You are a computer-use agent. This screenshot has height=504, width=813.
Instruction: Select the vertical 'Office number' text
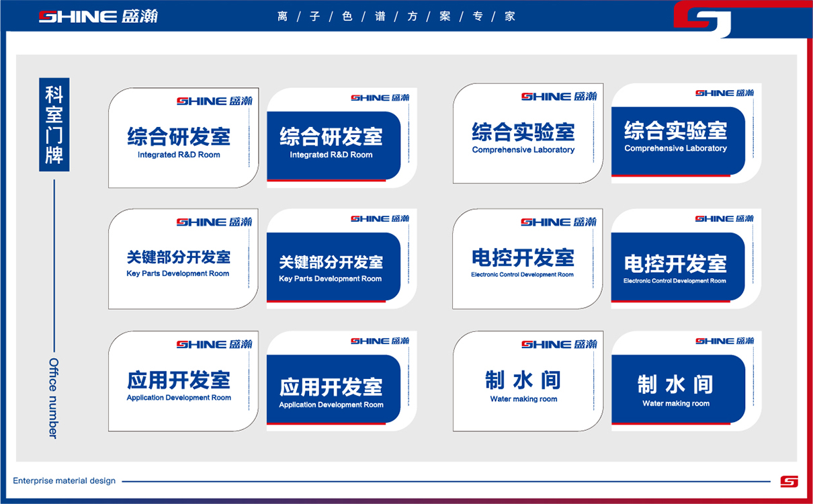54,398
